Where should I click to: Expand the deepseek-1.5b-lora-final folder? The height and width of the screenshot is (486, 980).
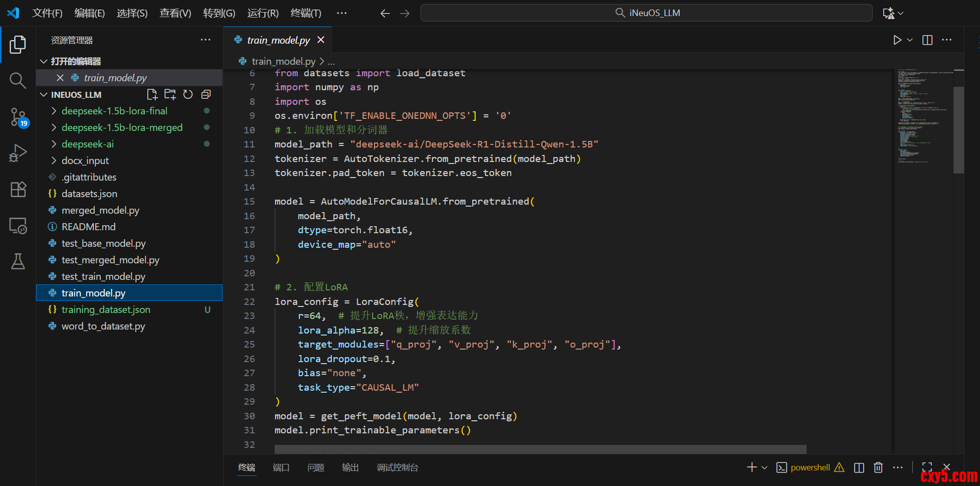[x=114, y=111]
